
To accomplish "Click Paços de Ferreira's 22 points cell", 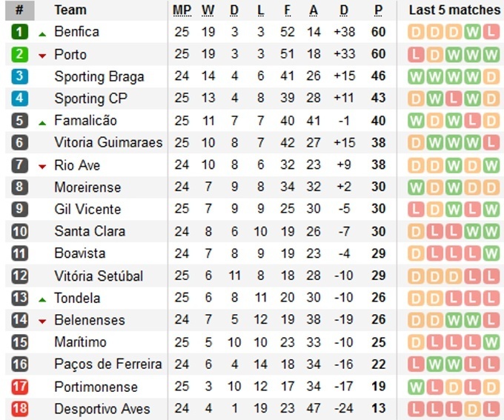I will coord(379,364).
